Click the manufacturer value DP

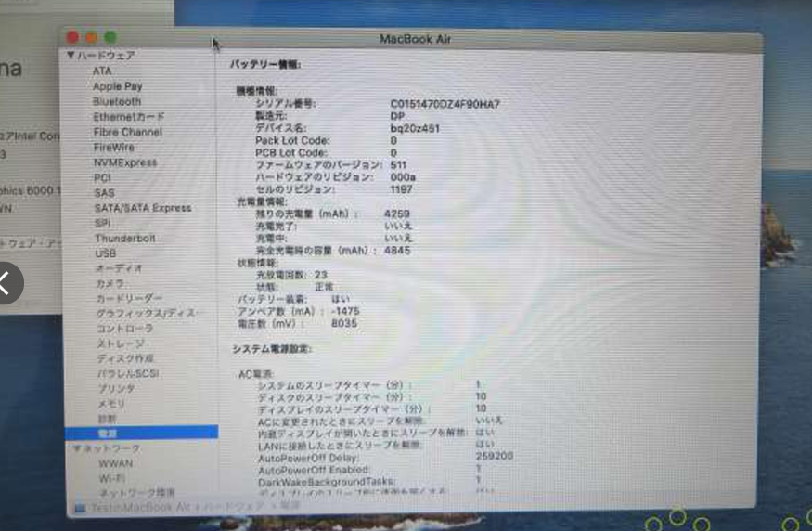(398, 116)
